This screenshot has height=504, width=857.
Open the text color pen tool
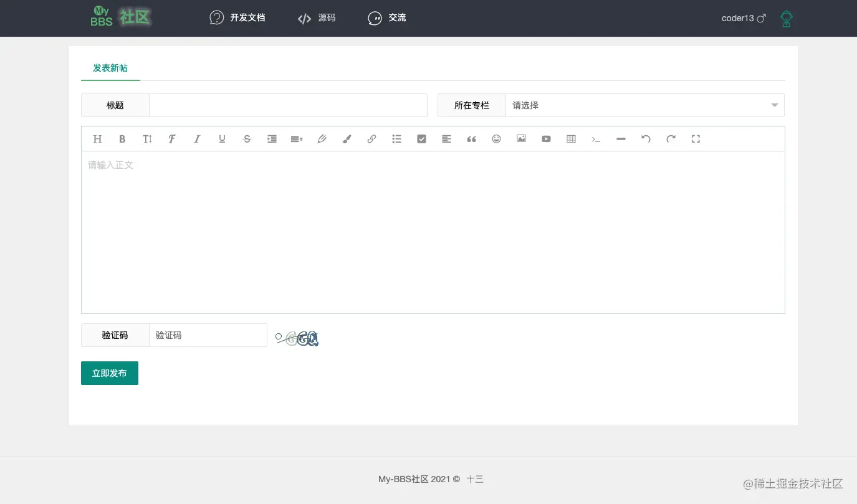click(322, 139)
